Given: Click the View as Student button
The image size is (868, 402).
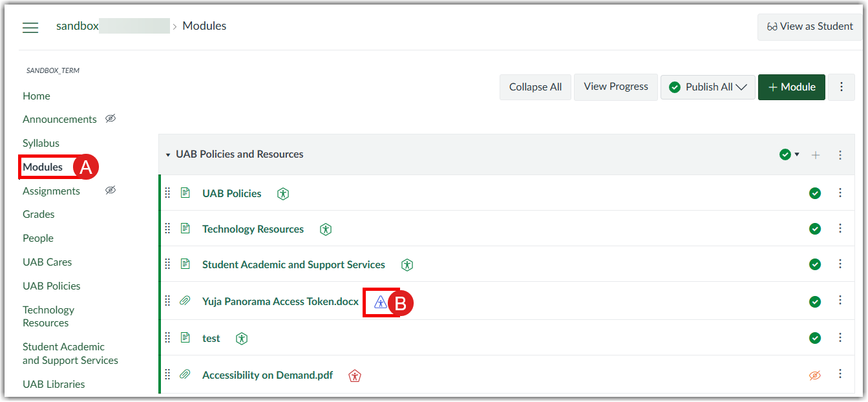Looking at the screenshot, I should [810, 26].
